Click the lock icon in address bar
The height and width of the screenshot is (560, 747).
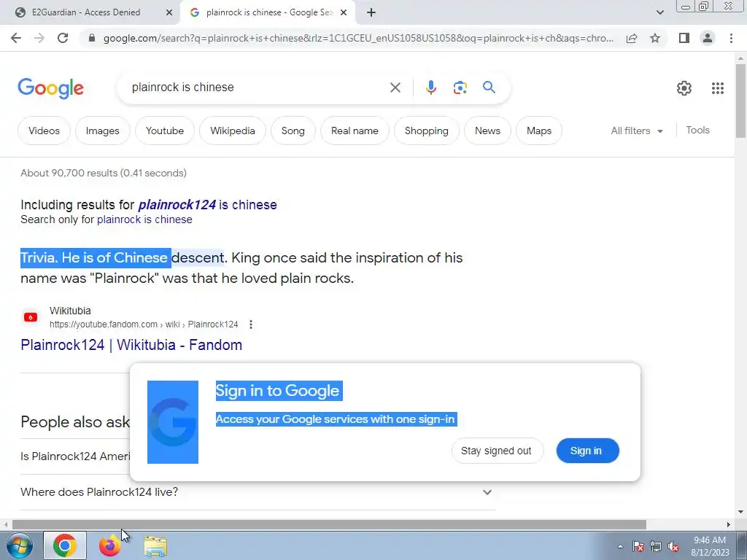(92, 38)
